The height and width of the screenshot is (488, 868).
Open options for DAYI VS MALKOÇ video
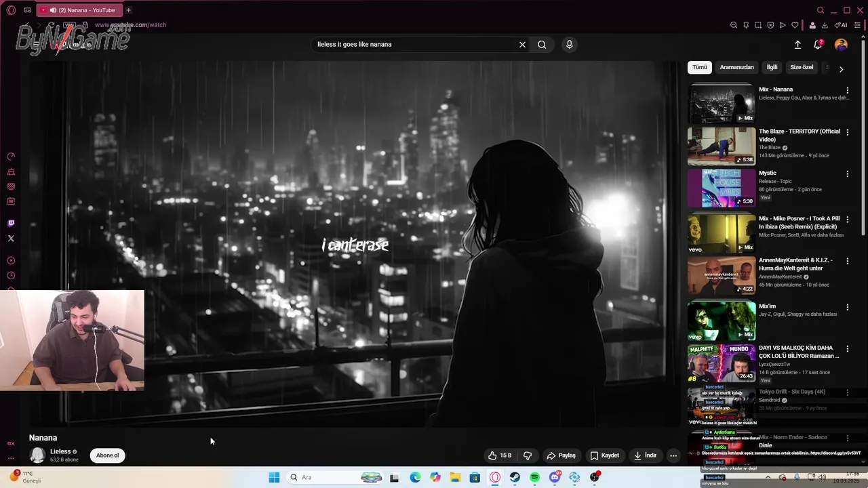coord(847,349)
